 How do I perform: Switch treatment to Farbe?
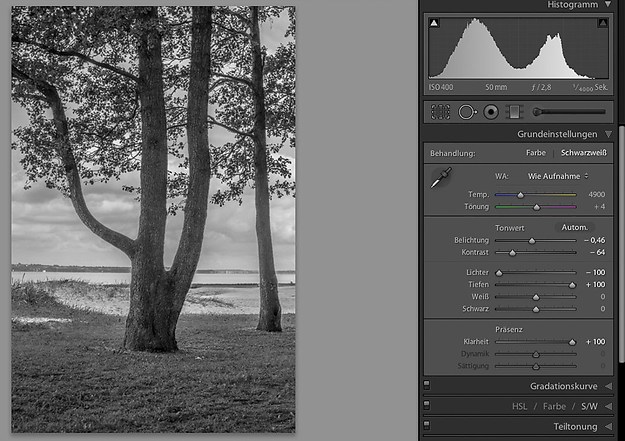536,153
